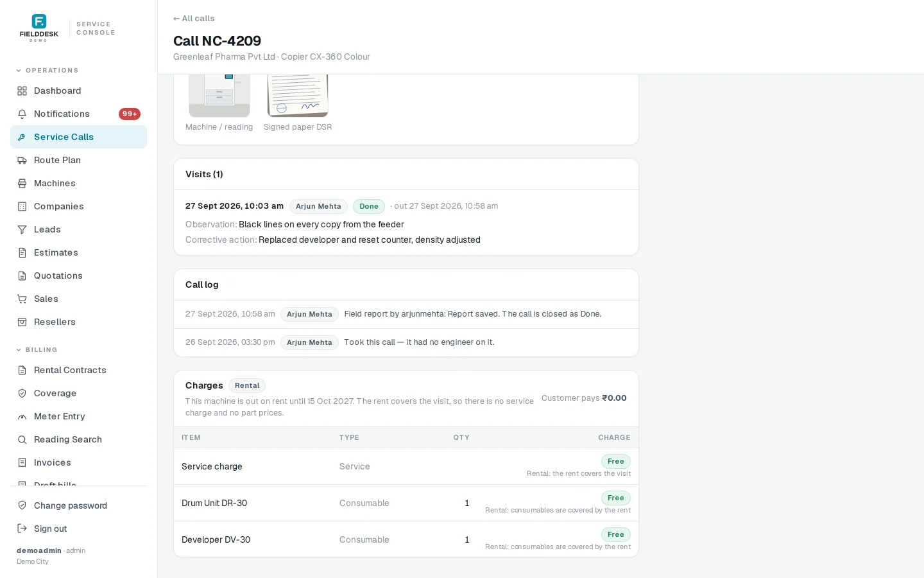This screenshot has height=578, width=924.
Task: Open the Invoices menu item
Action: (78, 462)
